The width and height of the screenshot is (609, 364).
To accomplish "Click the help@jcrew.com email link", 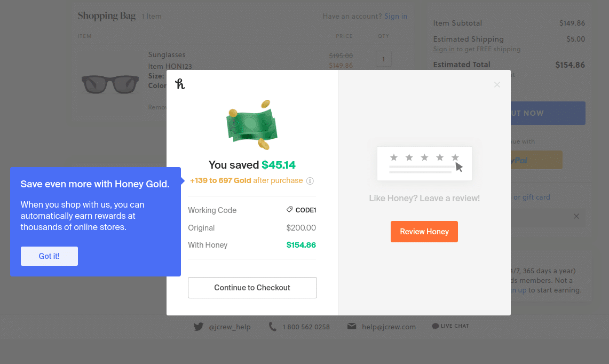I will [389, 327].
